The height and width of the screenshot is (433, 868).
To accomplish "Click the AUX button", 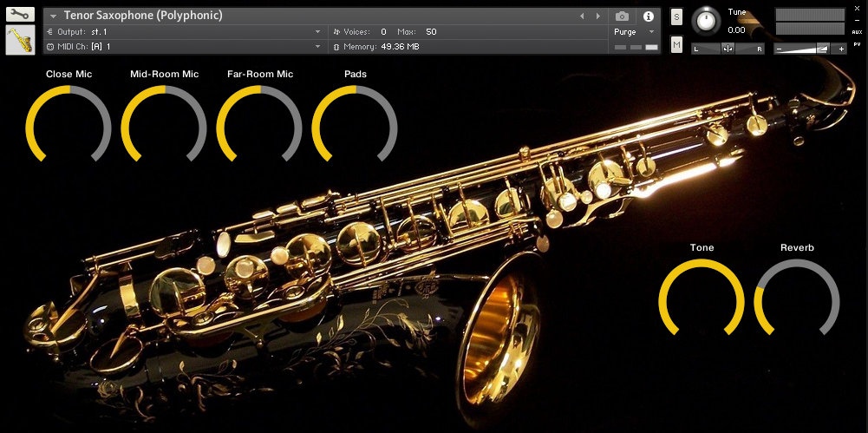I will tap(857, 31).
